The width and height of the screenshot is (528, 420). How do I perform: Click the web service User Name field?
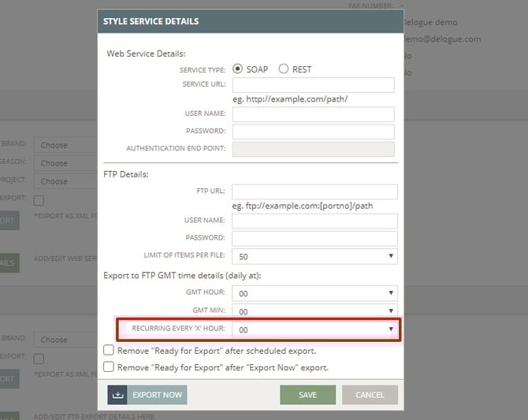313,114
